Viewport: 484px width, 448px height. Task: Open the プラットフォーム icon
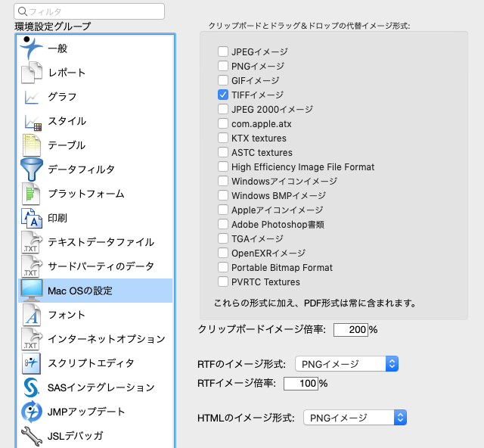pyautogui.click(x=31, y=194)
